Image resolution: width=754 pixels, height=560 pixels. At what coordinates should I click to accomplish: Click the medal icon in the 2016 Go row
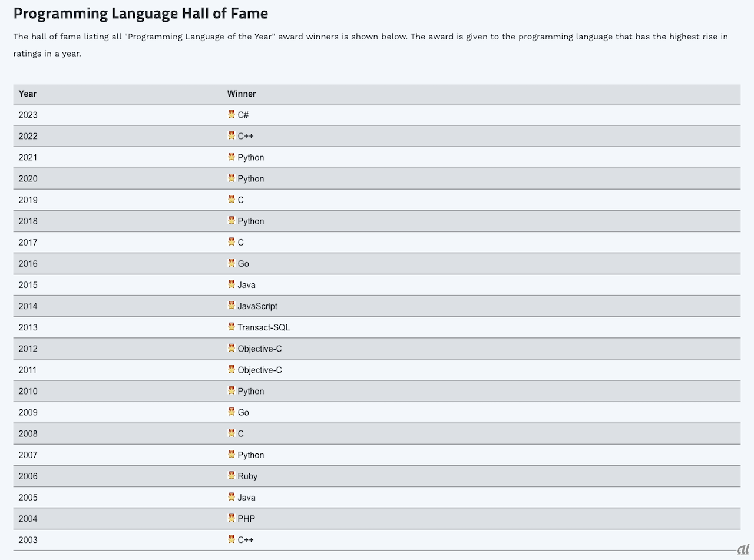232,263
